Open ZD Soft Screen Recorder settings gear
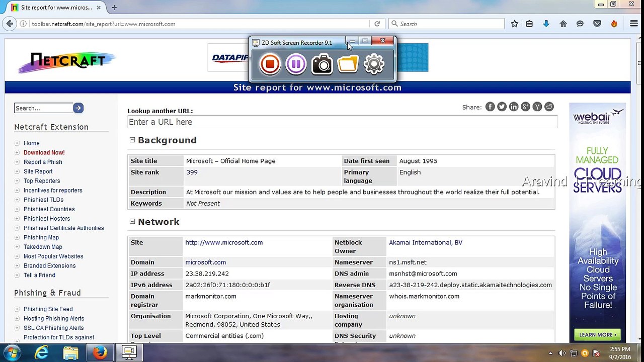 (x=374, y=64)
